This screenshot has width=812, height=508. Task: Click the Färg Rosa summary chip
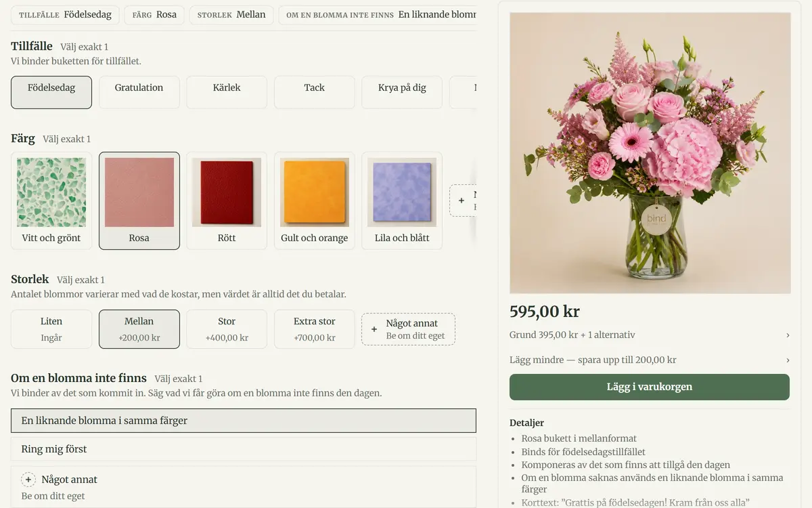tap(154, 15)
